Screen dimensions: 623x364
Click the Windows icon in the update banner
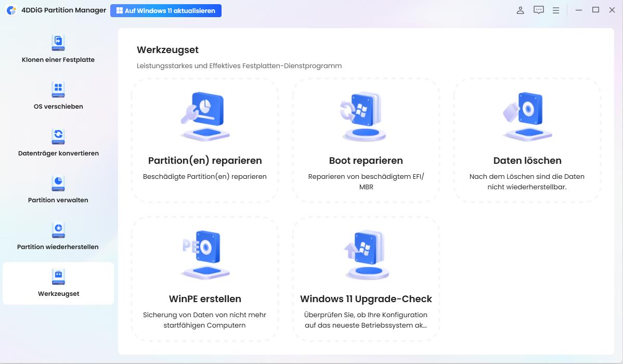pos(121,10)
